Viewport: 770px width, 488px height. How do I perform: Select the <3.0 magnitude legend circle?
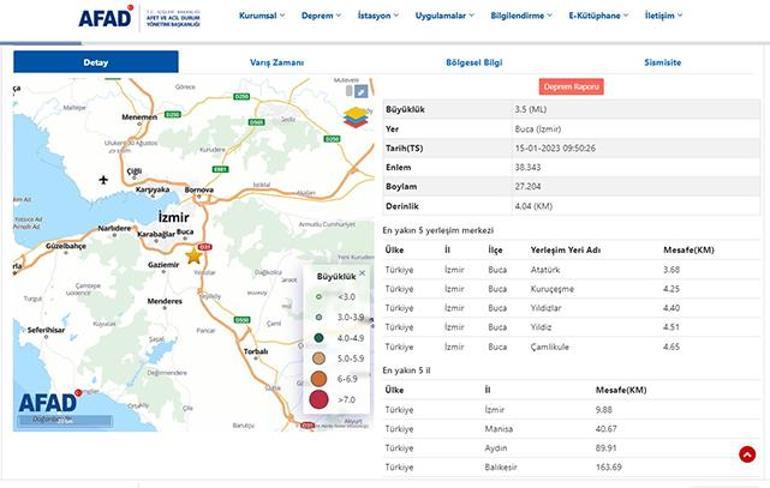pos(319,297)
